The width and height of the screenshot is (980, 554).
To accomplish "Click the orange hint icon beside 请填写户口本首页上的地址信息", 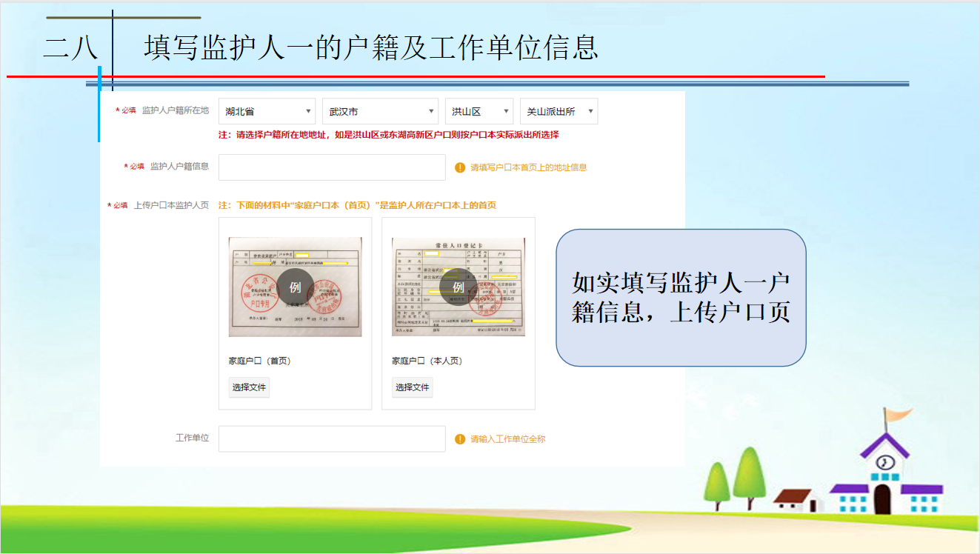I will pos(460,167).
